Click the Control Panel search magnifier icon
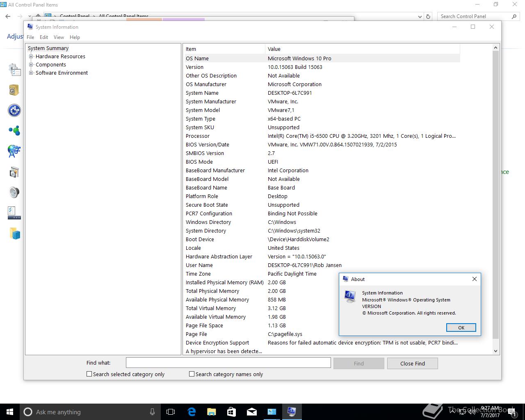Viewport: 525px width, 420px height. point(514,16)
